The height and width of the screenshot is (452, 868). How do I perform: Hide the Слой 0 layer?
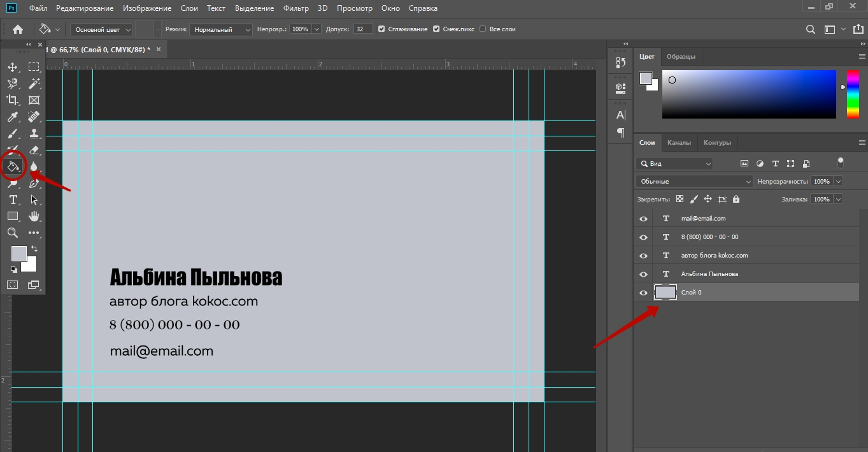pyautogui.click(x=643, y=293)
